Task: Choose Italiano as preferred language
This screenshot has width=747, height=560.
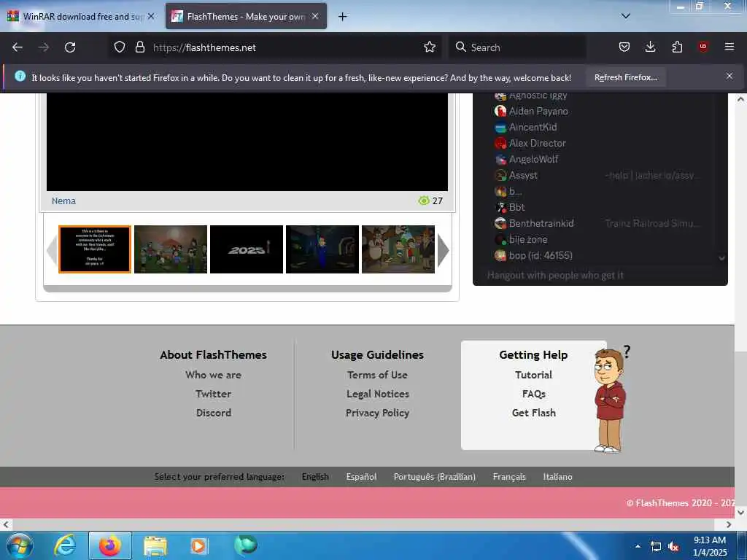Action: pos(557,477)
